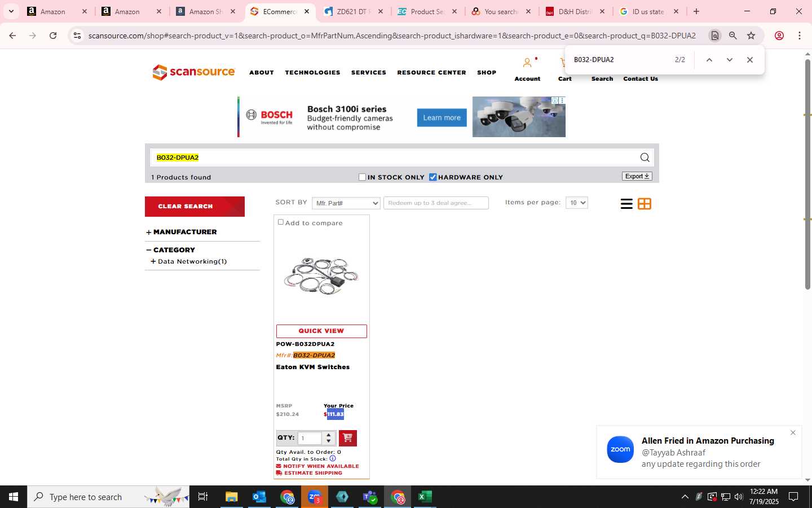Open Windows Start menu

[x=14, y=497]
